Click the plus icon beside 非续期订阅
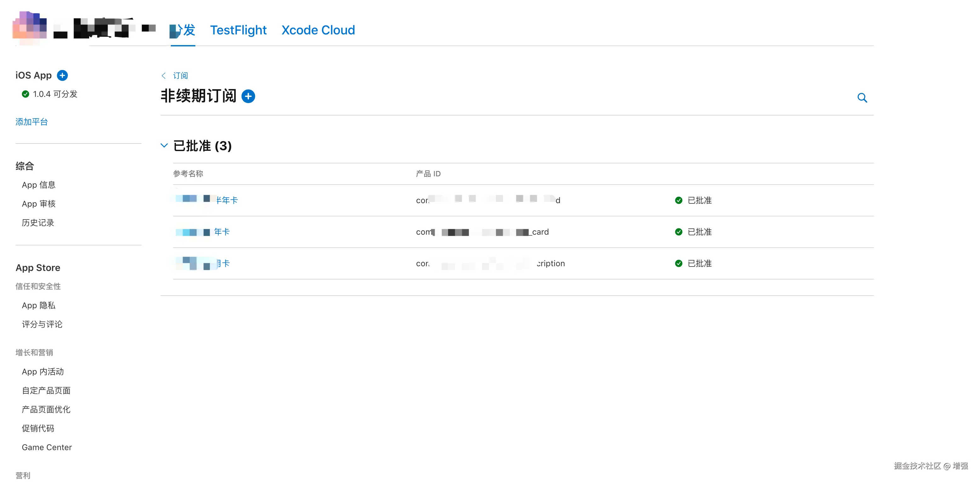This screenshot has width=980, height=482. pyautogui.click(x=248, y=96)
